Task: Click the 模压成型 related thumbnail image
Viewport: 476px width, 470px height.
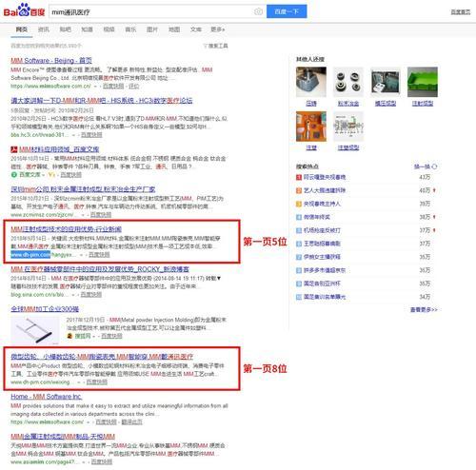Action: [x=386, y=82]
